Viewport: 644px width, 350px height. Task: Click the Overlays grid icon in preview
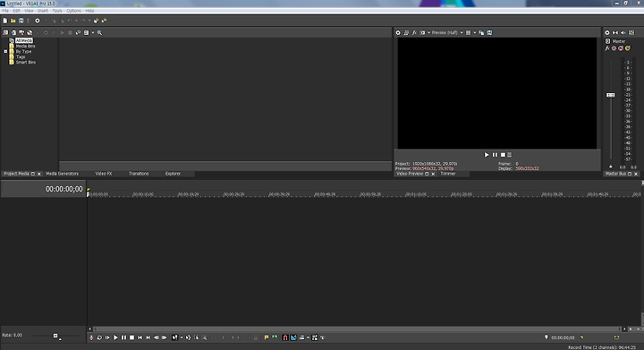(468, 32)
